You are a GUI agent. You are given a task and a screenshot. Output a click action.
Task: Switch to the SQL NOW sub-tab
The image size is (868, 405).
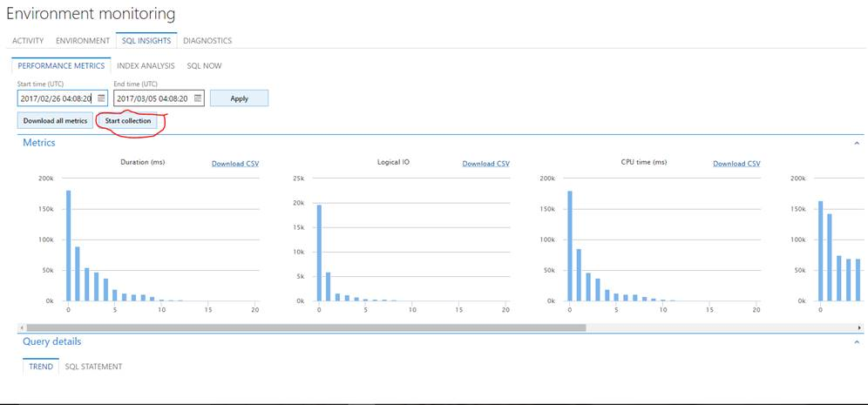pos(204,65)
